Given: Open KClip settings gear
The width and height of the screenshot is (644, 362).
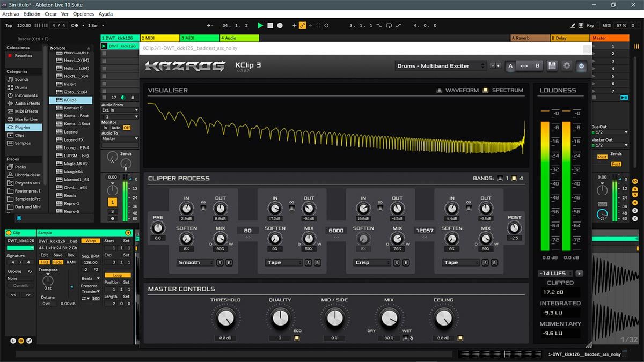Looking at the screenshot, I should click(x=567, y=66).
